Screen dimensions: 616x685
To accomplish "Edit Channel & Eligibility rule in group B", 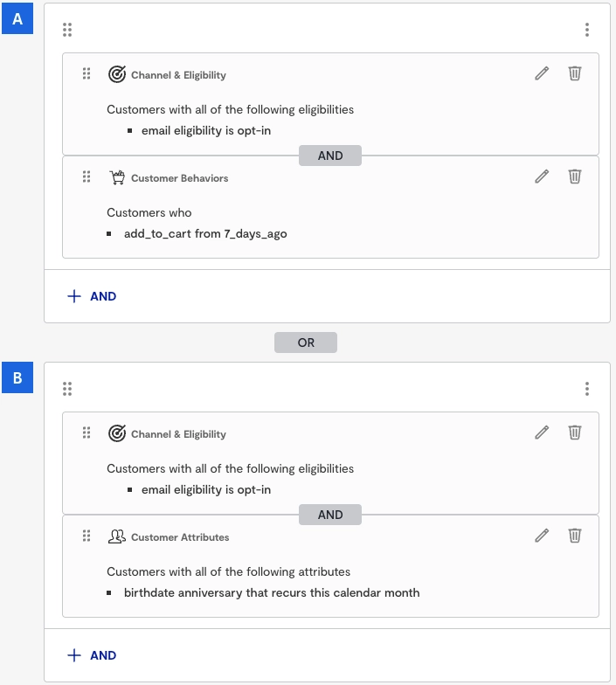I will pos(542,432).
